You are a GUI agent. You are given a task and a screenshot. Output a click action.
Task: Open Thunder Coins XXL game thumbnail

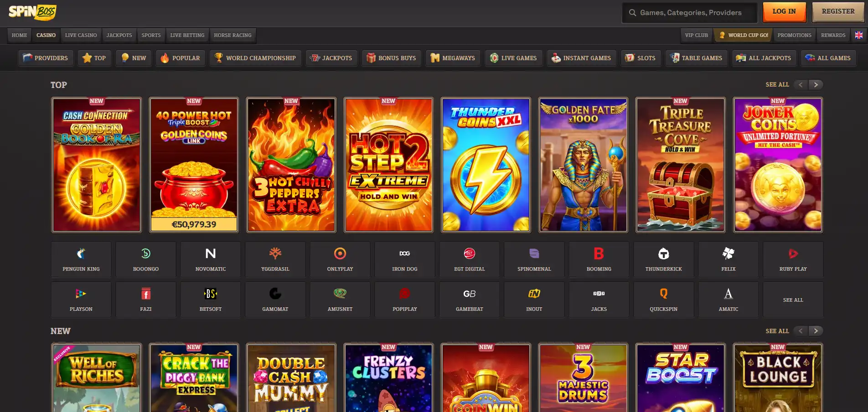[486, 165]
